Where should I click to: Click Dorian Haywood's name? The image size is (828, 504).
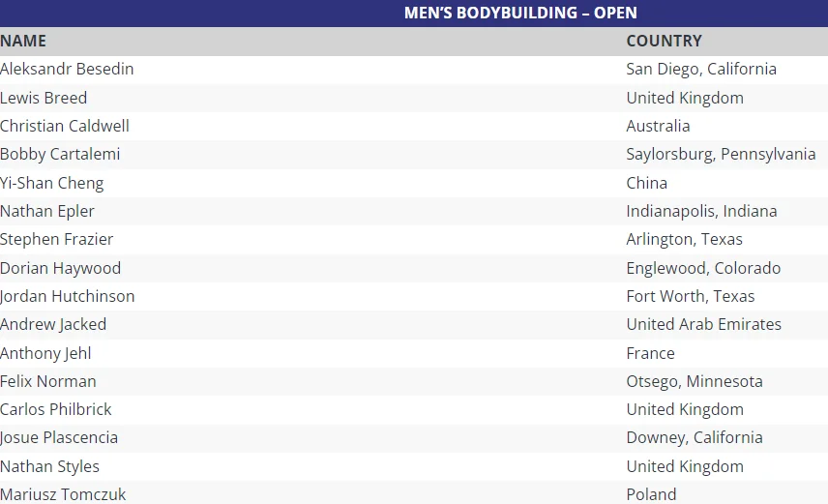(60, 268)
